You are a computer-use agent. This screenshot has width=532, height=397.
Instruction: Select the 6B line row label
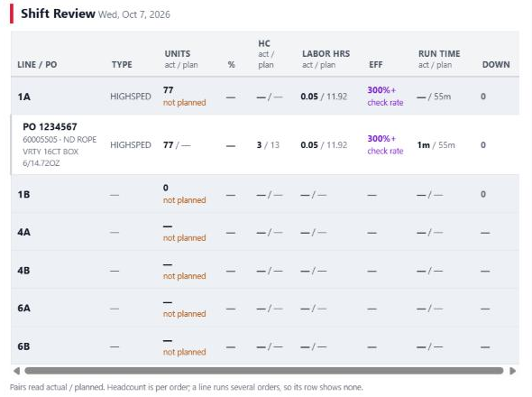coord(23,346)
